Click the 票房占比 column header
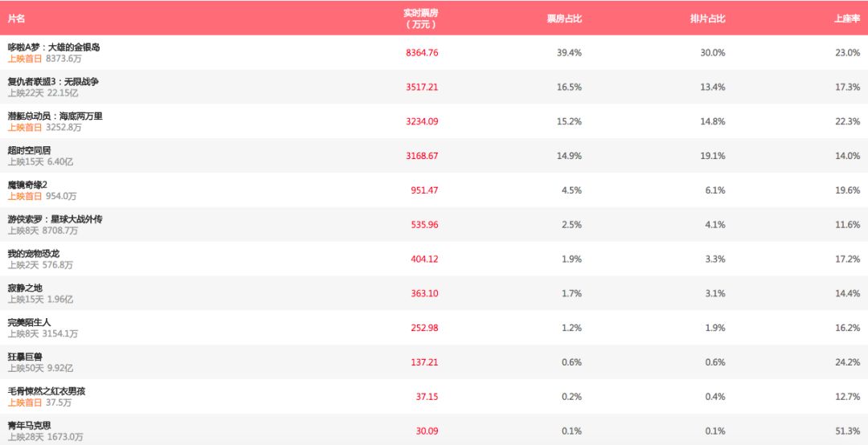 click(564, 18)
